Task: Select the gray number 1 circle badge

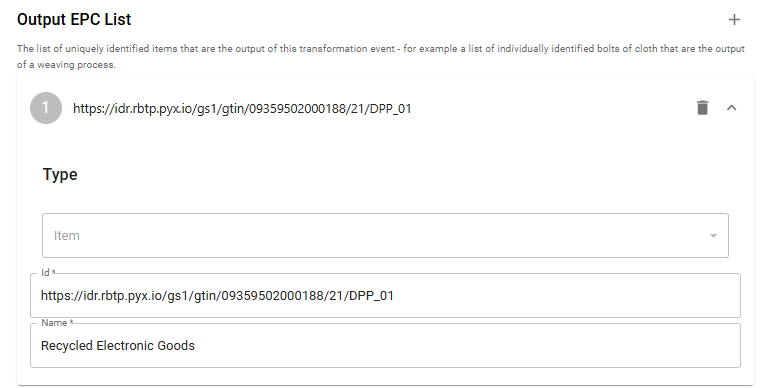Action: [x=46, y=108]
